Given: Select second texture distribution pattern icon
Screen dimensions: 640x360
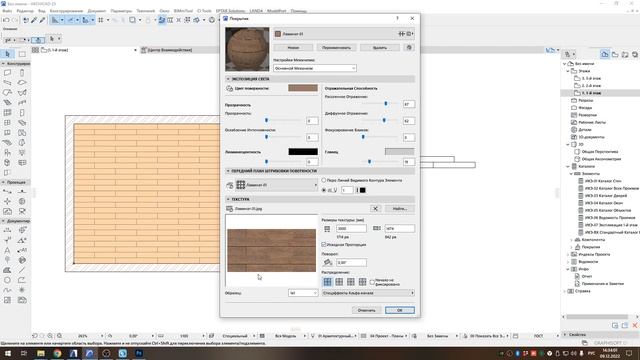Looking at the screenshot, I should [x=339, y=282].
